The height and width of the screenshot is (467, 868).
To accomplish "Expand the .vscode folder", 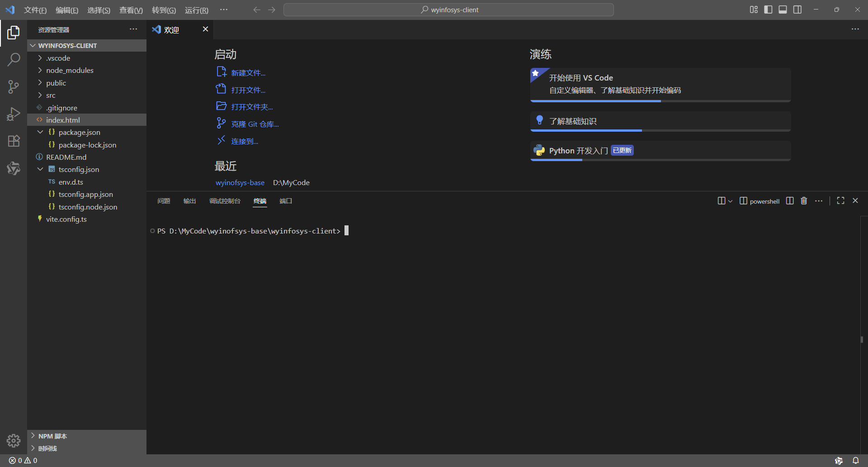I will pos(87,58).
